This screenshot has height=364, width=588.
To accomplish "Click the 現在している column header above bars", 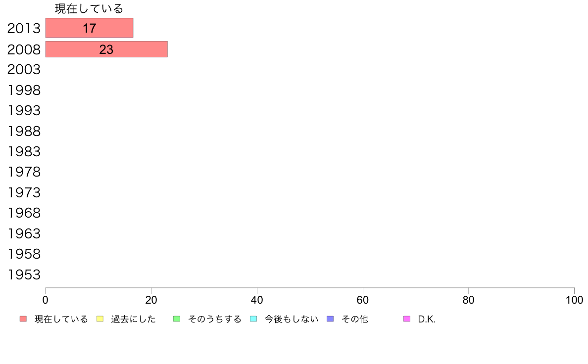I will click(x=89, y=8).
